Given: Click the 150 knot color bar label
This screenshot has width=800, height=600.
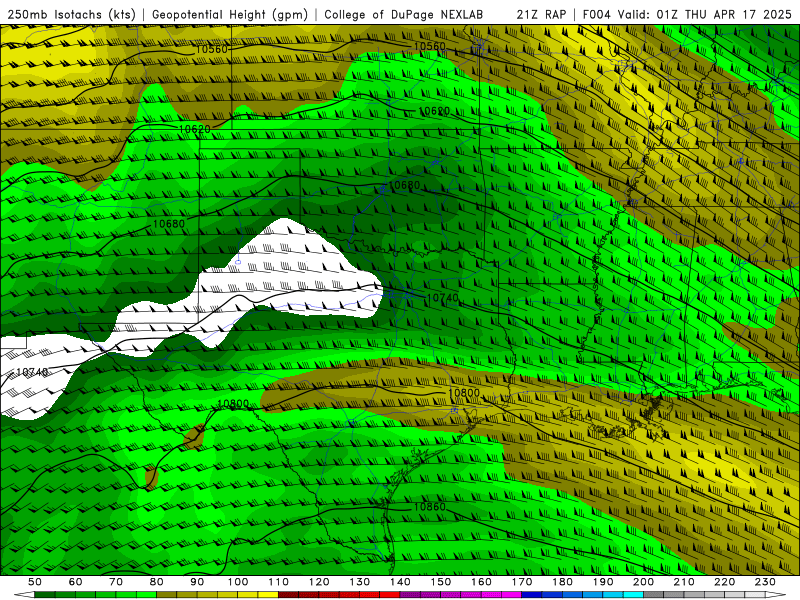Looking at the screenshot, I should coord(440,582).
